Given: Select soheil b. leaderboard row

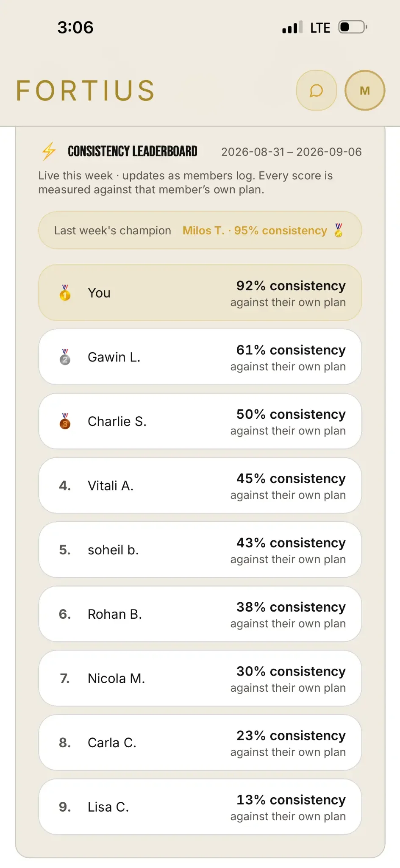Looking at the screenshot, I should (200, 550).
